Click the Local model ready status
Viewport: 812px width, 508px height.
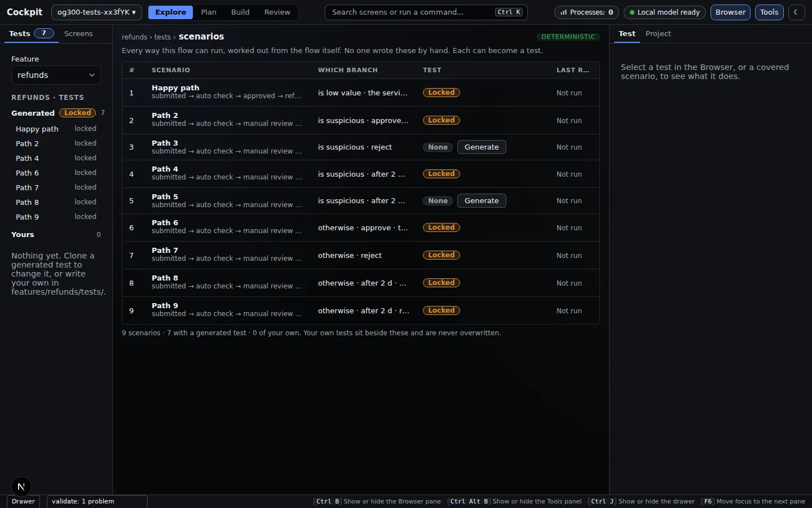point(665,12)
